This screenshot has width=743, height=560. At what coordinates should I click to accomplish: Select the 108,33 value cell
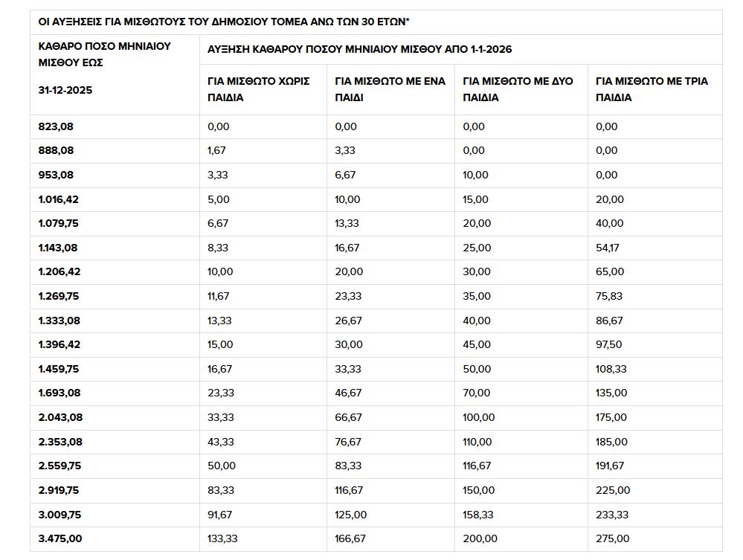click(611, 369)
